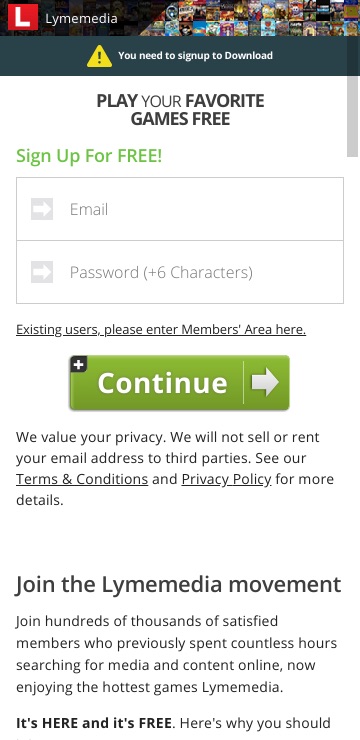Screen dimensions: 360x740
Task: Click the arrow icon beside Password
Action: [x=42, y=272]
